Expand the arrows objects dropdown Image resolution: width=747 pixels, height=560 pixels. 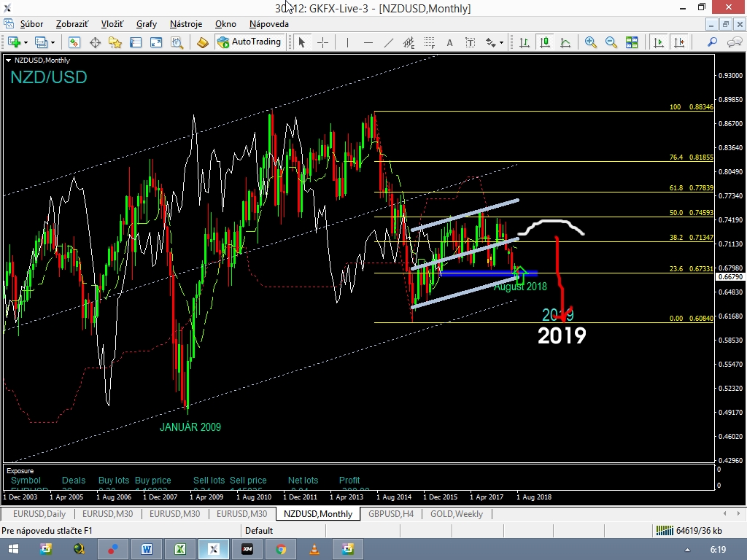[501, 43]
